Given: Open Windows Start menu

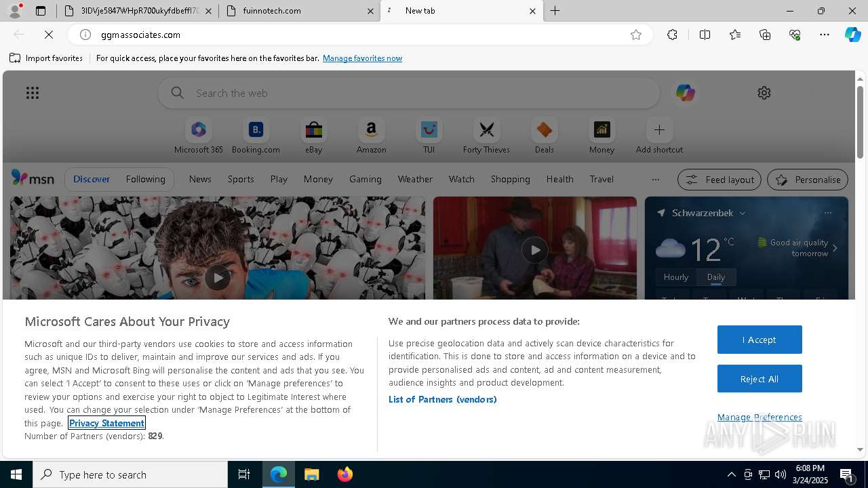Looking at the screenshot, I should click(x=16, y=474).
